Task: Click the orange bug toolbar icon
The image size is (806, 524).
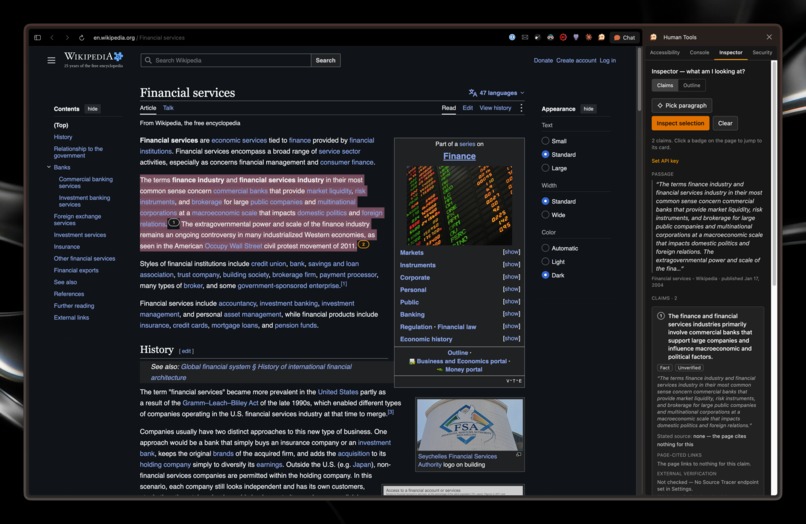Action: (589, 38)
